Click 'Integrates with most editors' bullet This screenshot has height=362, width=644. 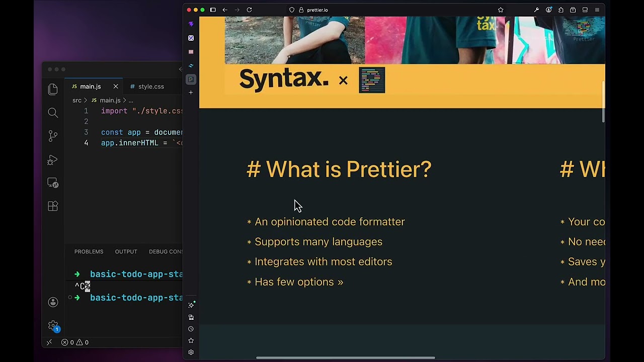point(324,262)
